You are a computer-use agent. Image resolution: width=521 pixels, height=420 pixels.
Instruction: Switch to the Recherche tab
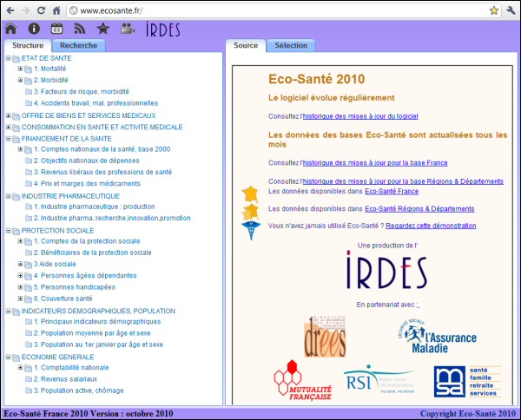[x=79, y=45]
